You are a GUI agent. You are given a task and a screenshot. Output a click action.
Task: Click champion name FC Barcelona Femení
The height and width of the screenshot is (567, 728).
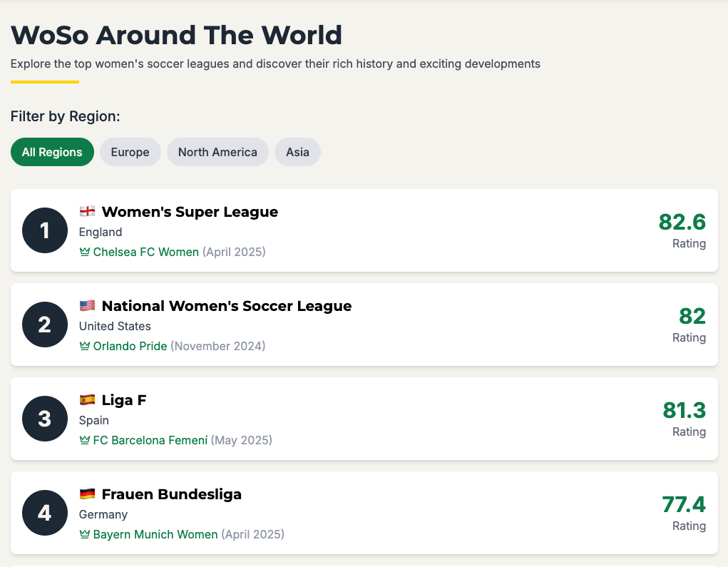click(x=150, y=440)
